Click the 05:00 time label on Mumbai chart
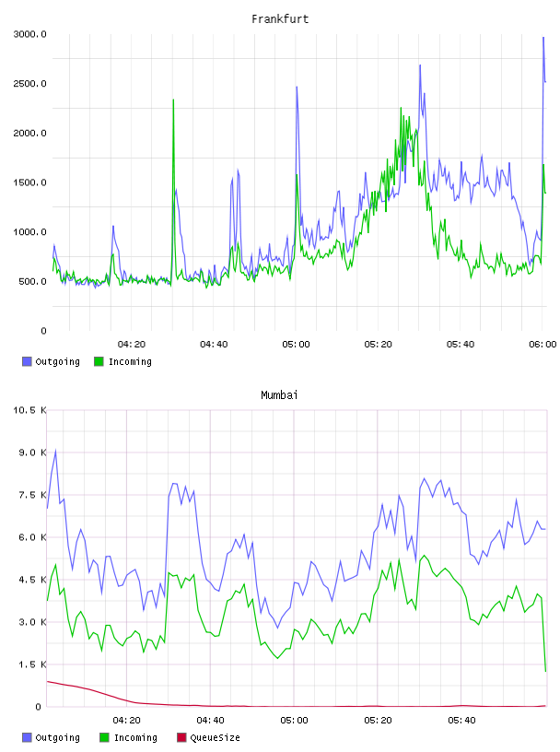 tap(294, 721)
